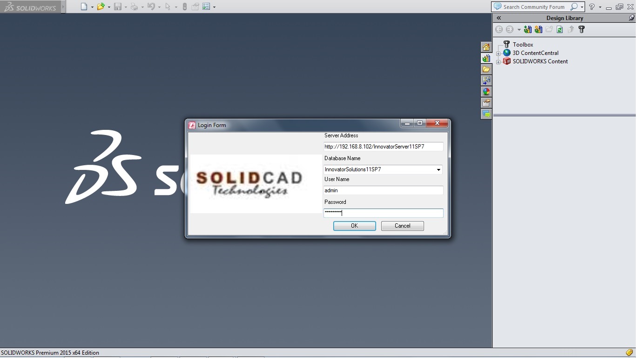The width and height of the screenshot is (640, 364).
Task: Expand the 3D ContentCentral node
Action: click(498, 54)
